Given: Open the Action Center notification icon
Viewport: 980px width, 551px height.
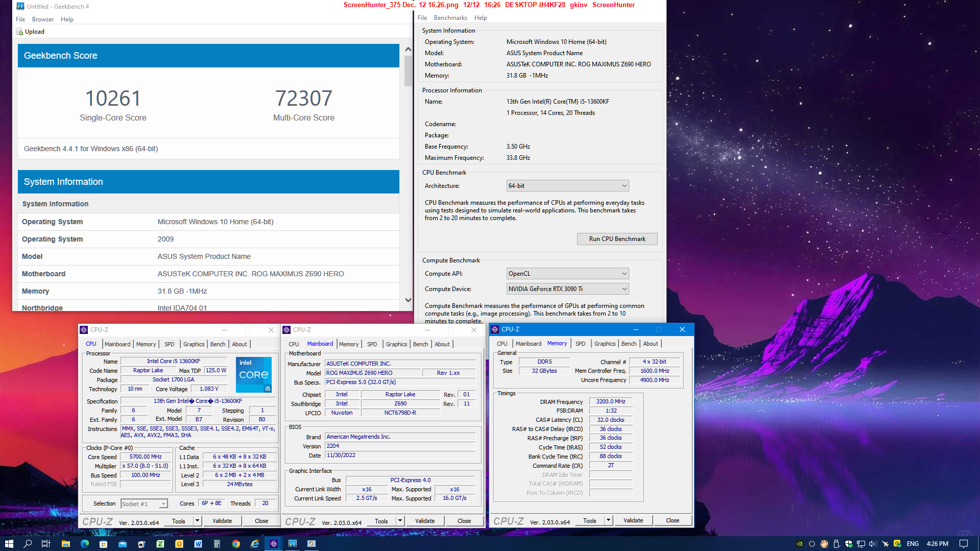Looking at the screenshot, I should point(964,544).
